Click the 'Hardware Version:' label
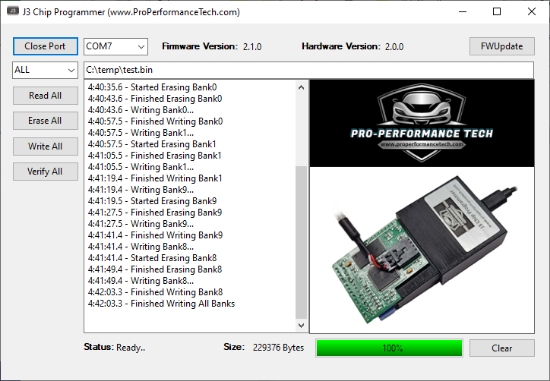This screenshot has height=381, width=550. 341,46
